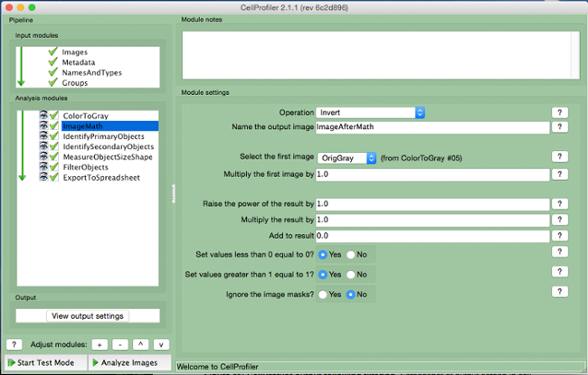Viewport: 588px width, 375px height.
Task: Open the Operation dropdown showing Invert
Action: 370,112
